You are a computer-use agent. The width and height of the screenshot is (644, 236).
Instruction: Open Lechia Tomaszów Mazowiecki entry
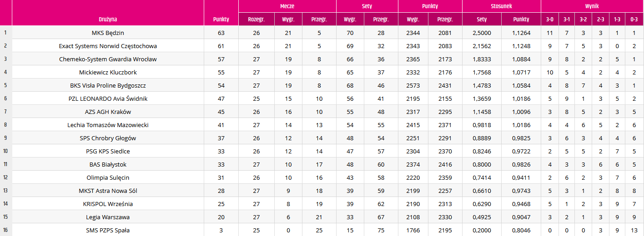coord(108,125)
